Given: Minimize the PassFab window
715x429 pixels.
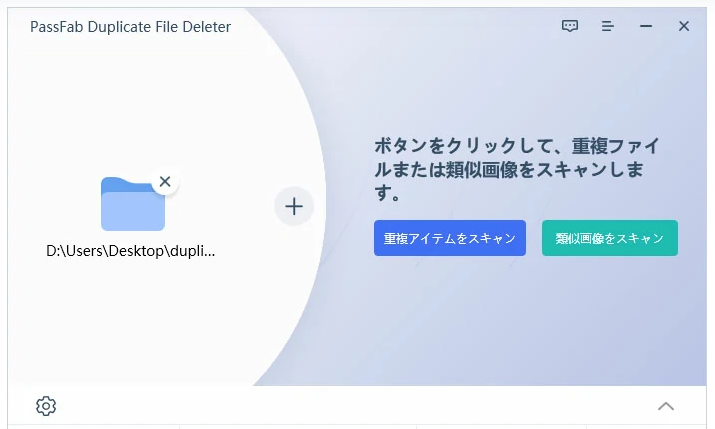Looking at the screenshot, I should tap(646, 26).
